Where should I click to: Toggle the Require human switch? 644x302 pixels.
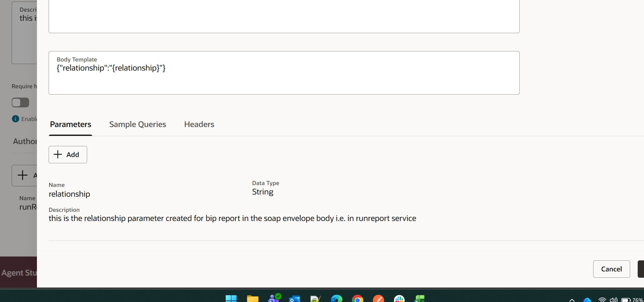(x=20, y=102)
